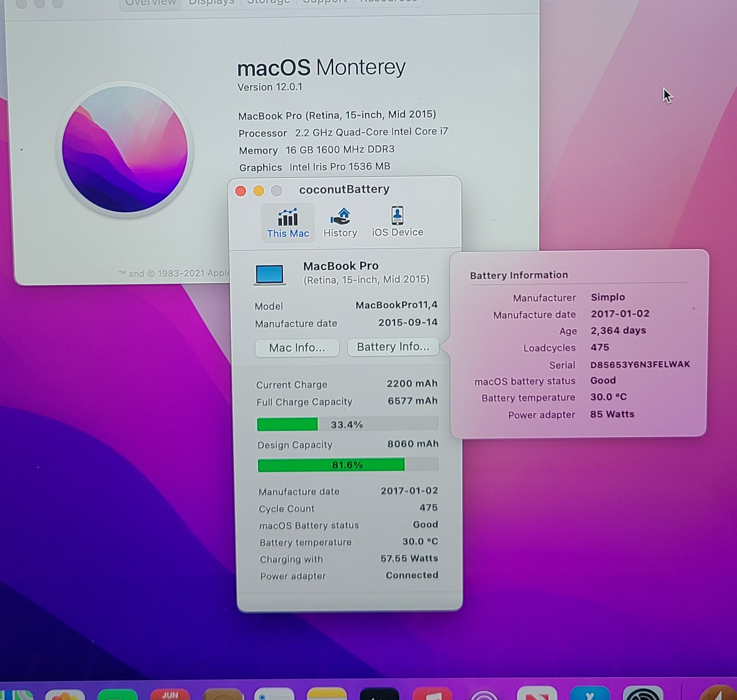This screenshot has width=737, height=700.
Task: Click the manufacturer name Simplo
Action: coord(608,297)
